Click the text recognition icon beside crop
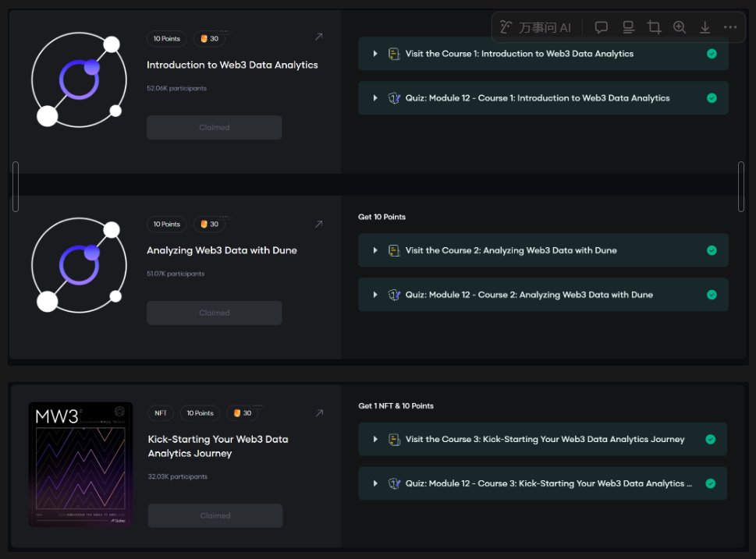756x559 pixels. coord(628,27)
